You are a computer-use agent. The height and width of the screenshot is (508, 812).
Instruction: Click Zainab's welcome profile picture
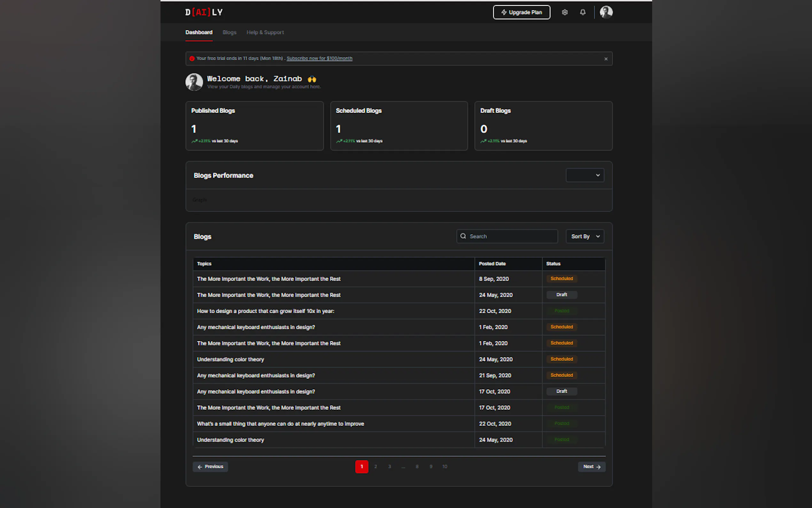coord(194,82)
